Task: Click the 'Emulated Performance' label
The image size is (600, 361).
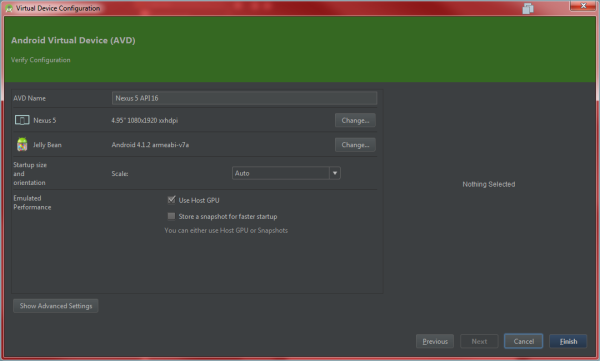Action: pos(32,203)
